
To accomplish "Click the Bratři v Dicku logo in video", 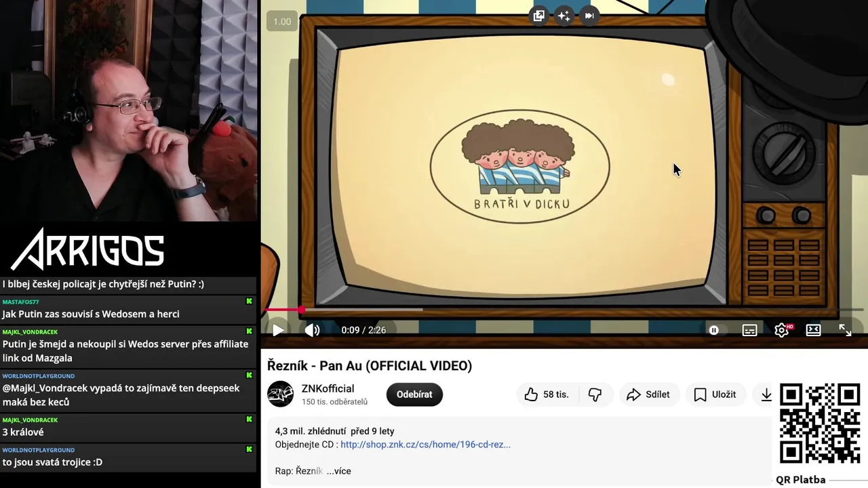I will coord(520,166).
